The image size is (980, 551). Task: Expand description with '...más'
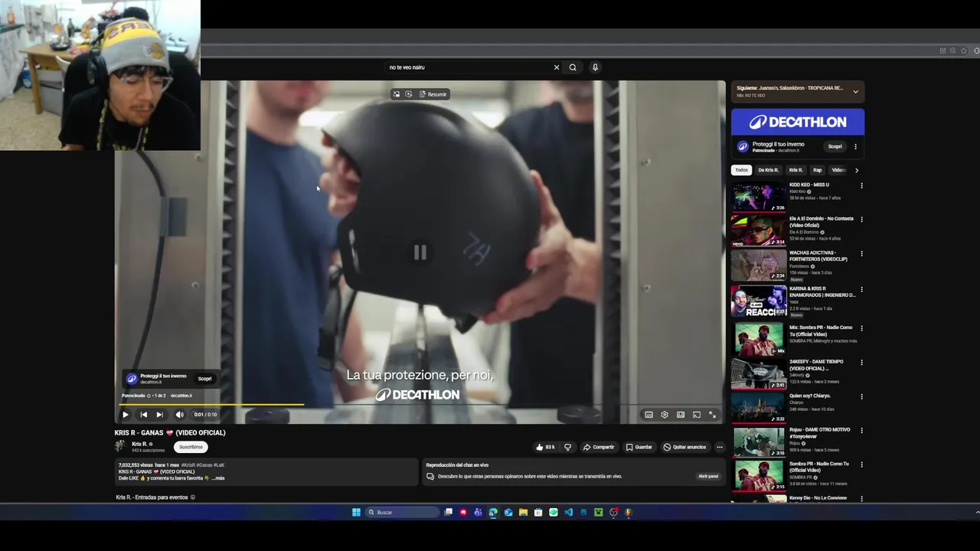point(218,478)
